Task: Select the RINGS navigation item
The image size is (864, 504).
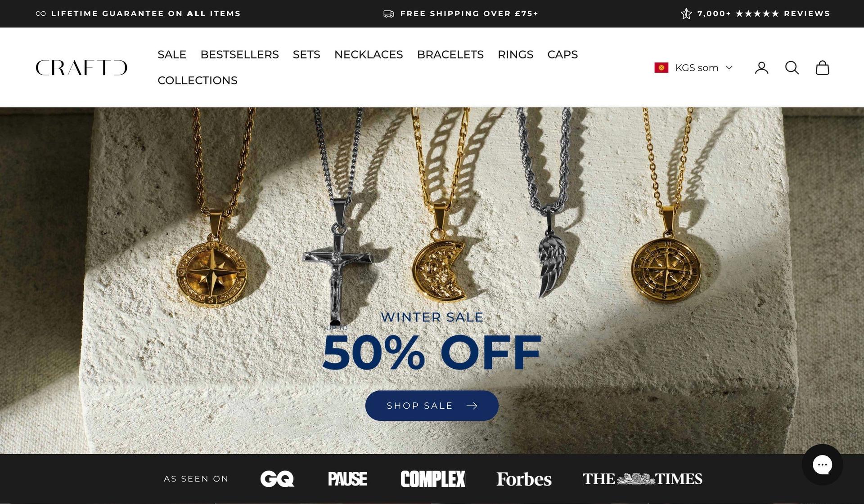Action: [x=515, y=54]
